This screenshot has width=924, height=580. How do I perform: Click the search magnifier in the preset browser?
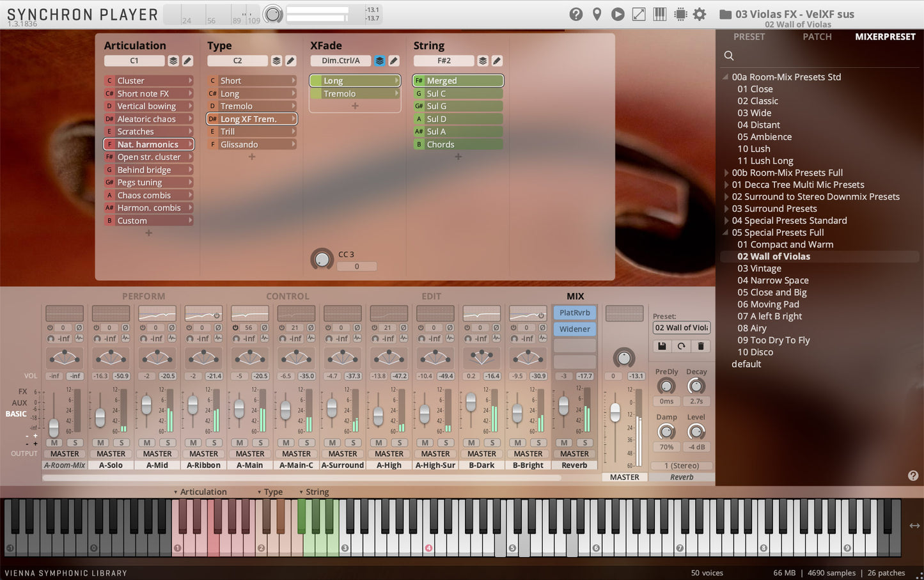[729, 56]
